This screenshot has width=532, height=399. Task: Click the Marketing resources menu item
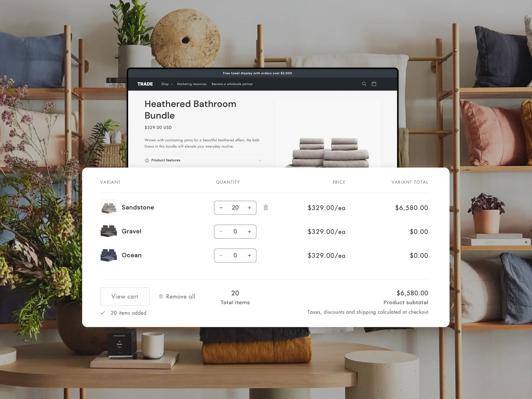pos(191,84)
